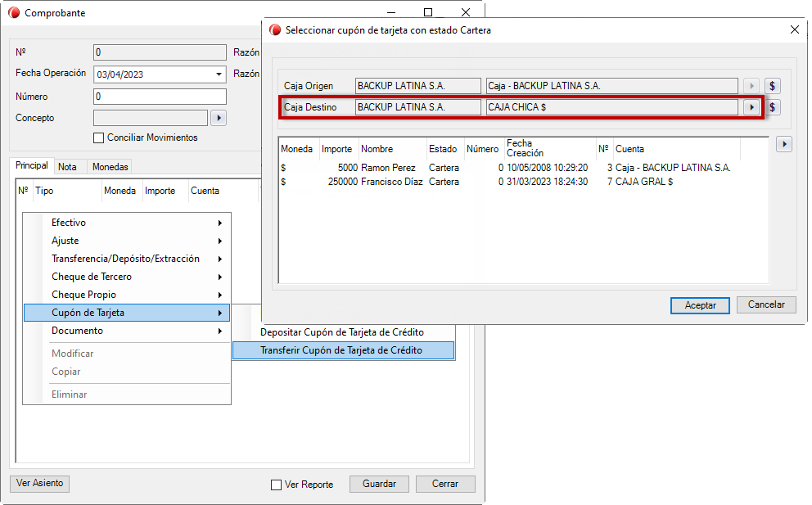The height and width of the screenshot is (505, 812).
Task: Expand the Ajuste submenu
Action: pos(128,241)
